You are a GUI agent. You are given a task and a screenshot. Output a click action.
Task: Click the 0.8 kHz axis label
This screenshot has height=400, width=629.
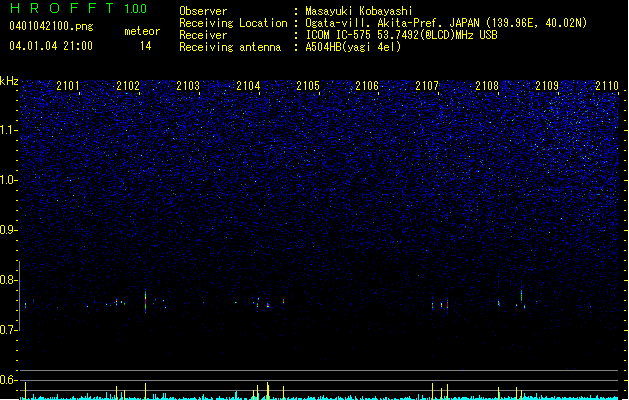click(x=9, y=280)
